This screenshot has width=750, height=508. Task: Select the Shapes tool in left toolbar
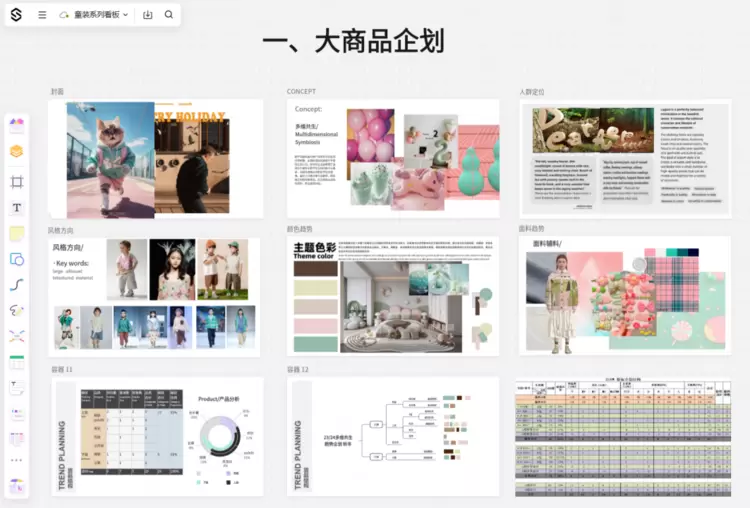[17, 259]
